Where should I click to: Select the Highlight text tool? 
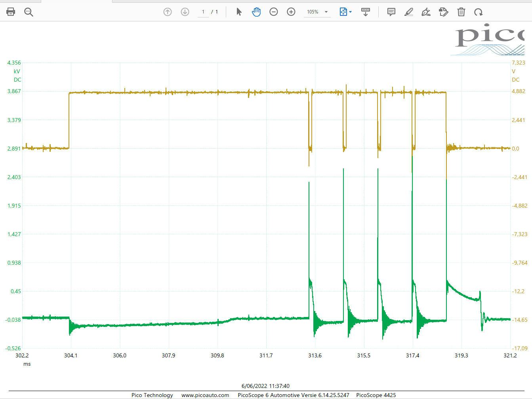pyautogui.click(x=409, y=12)
